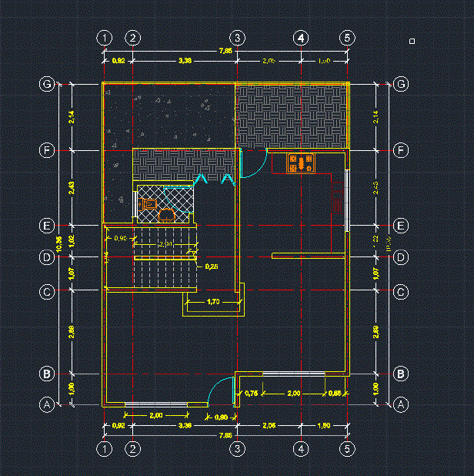Select the 10,35 overall dimension on the left

(x=59, y=244)
